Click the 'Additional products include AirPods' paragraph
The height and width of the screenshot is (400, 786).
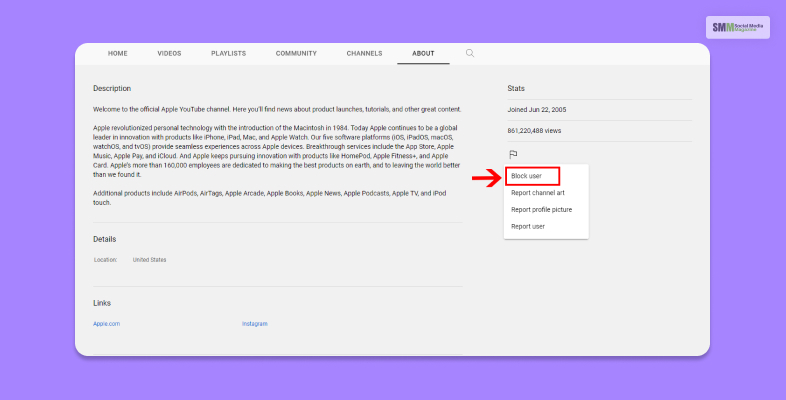[x=270, y=198]
